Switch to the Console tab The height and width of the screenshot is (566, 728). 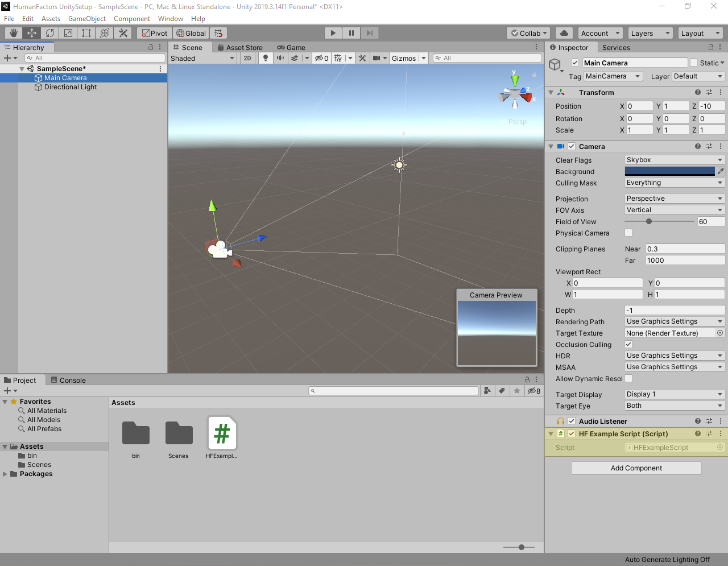(x=68, y=380)
